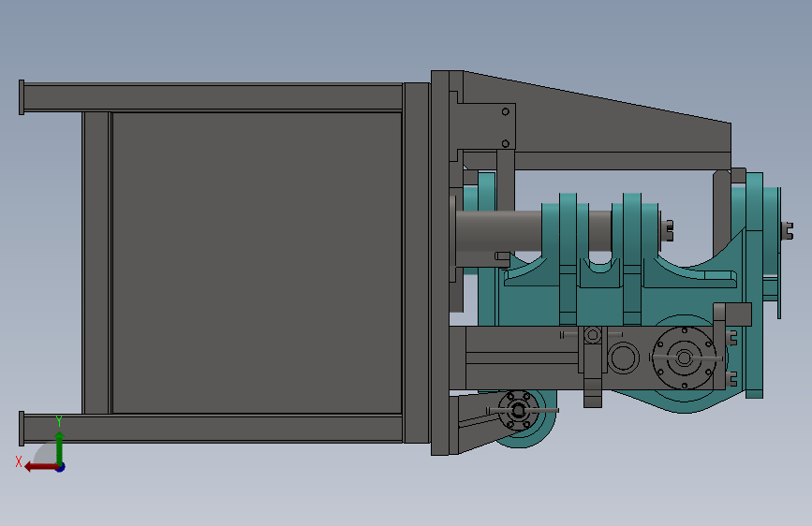
Task: Click the red X axis arrow of the triad
Action: tap(40, 467)
